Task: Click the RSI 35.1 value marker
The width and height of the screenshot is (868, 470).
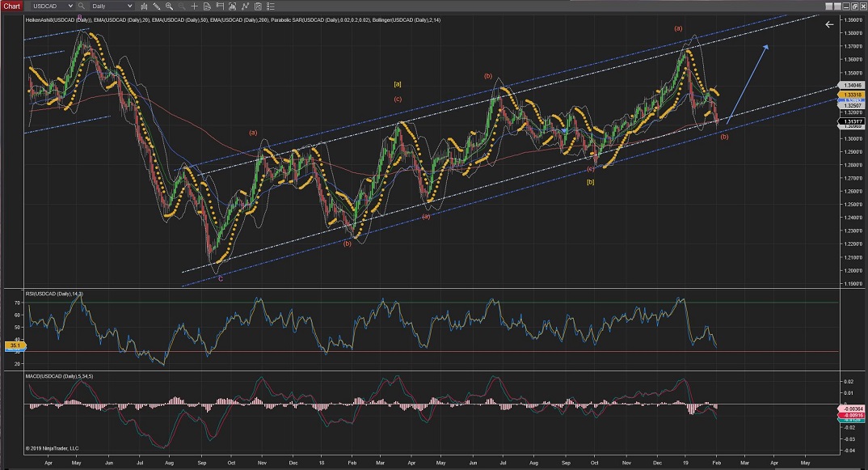Action: point(15,345)
